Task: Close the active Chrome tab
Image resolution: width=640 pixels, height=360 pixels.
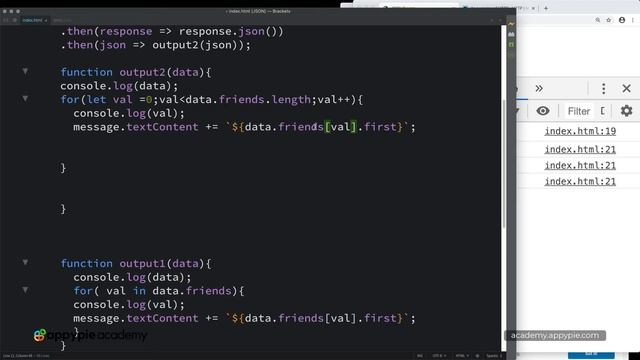Action: click(533, 8)
